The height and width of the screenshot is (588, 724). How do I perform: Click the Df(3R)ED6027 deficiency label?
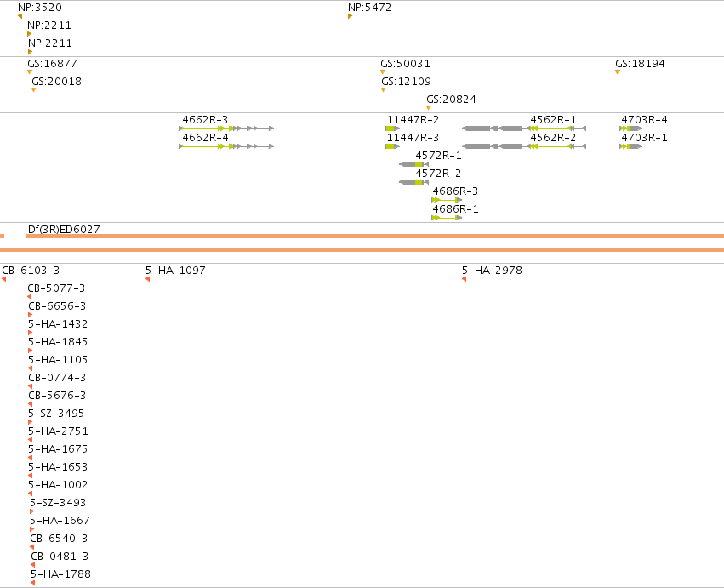64,229
